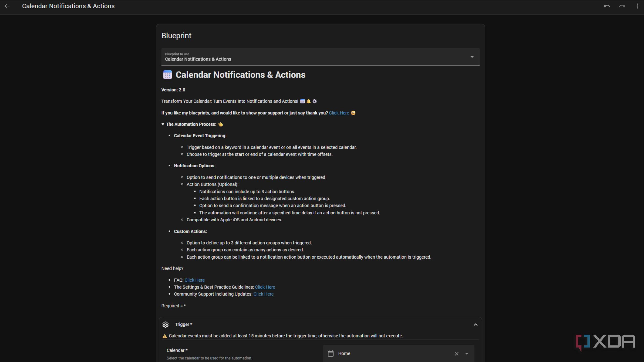This screenshot has width=644, height=362.
Task: Open Settings & Best Practice Guidelines link
Action: click(x=265, y=287)
